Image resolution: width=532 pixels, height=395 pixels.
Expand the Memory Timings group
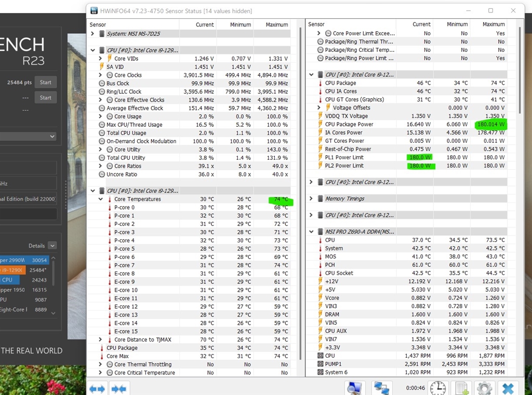(x=311, y=198)
